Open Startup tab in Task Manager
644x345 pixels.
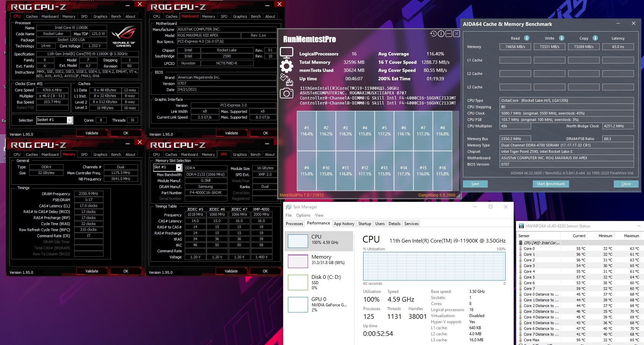point(365,224)
